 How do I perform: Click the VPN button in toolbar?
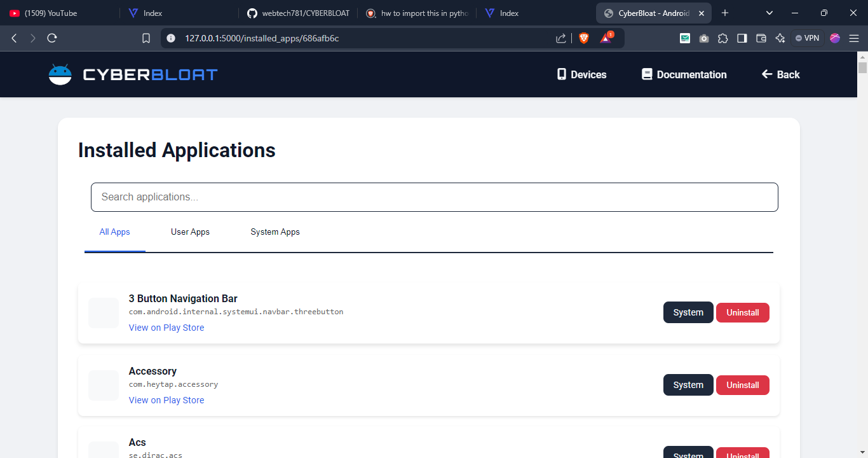tap(807, 38)
